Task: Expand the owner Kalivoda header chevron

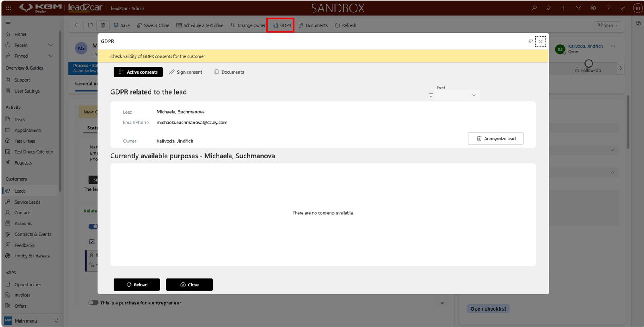Action: 613,46
